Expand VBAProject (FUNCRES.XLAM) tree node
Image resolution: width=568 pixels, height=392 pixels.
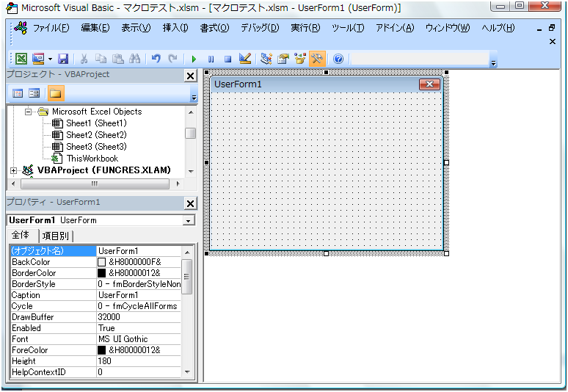pos(13,170)
